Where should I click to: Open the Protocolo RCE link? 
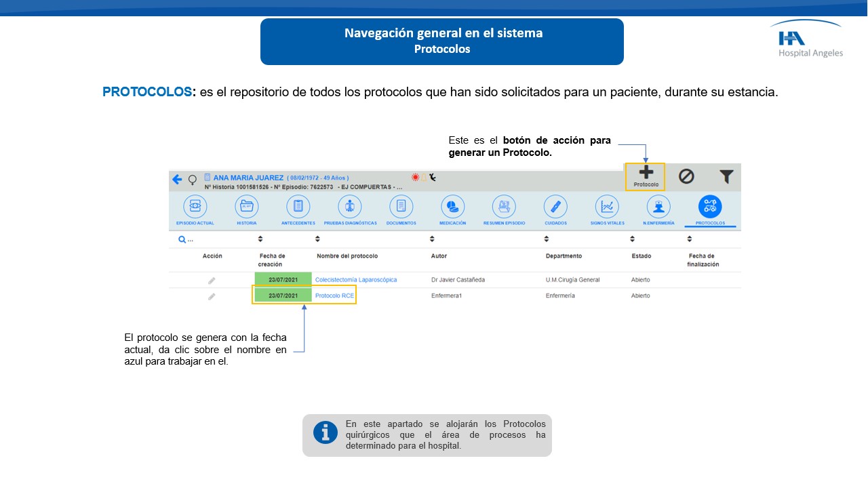pyautogui.click(x=334, y=296)
